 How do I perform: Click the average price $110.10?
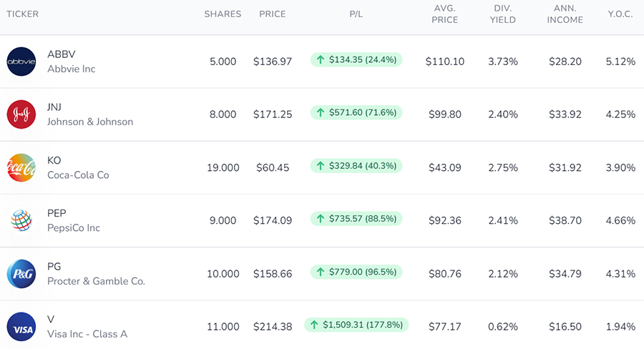[445, 62]
